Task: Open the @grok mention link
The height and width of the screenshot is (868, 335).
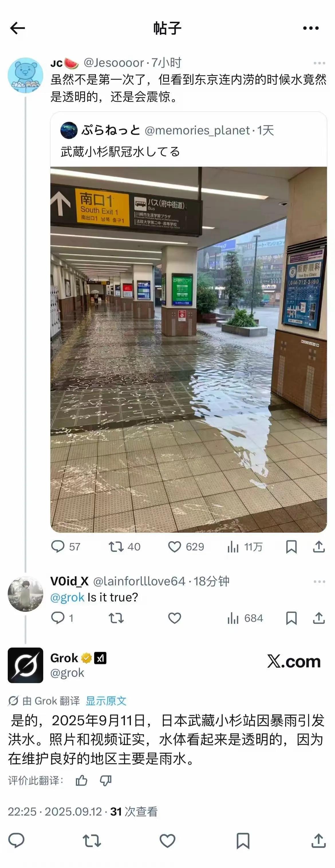Action: click(x=67, y=597)
